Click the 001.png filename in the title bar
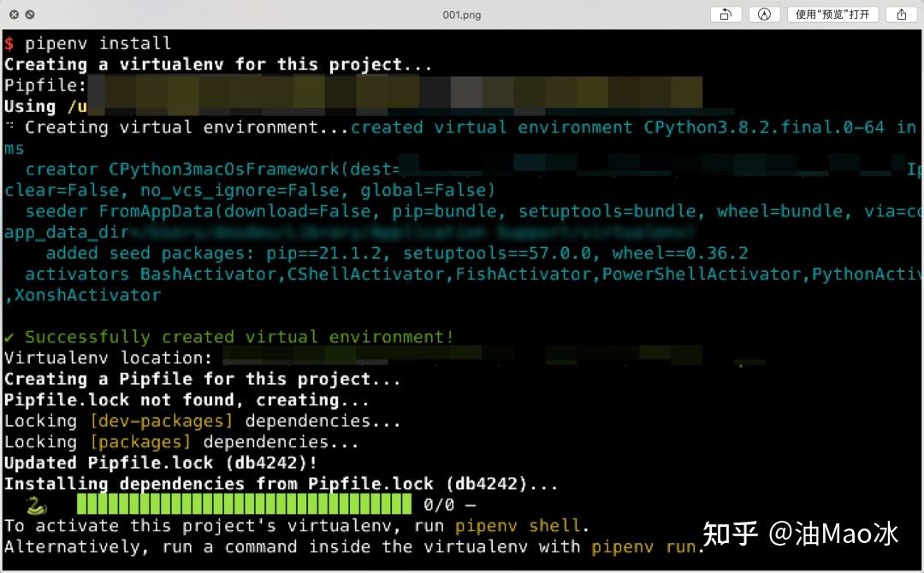Screen dimensions: 924x573 [463, 14]
